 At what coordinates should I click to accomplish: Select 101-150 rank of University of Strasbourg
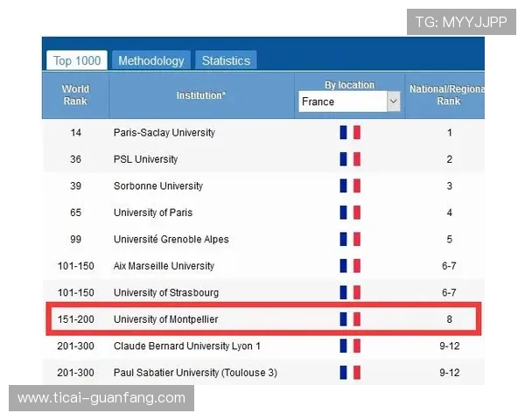[75, 292]
